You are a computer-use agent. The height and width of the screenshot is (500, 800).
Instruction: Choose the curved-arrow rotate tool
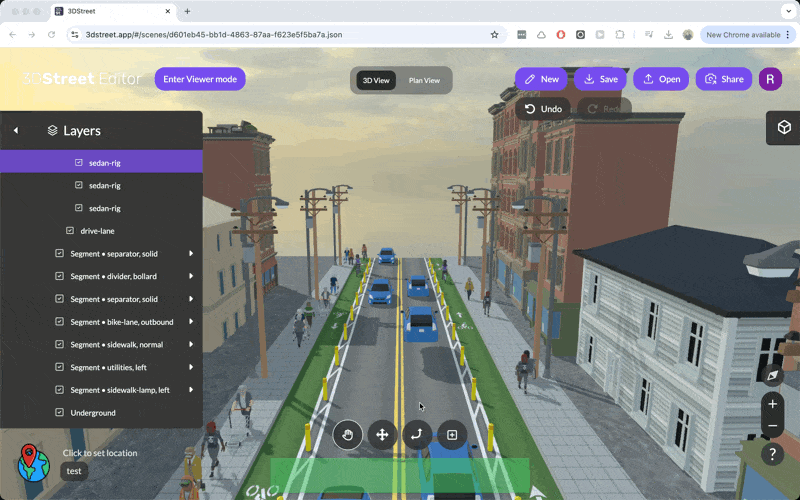tap(417, 434)
